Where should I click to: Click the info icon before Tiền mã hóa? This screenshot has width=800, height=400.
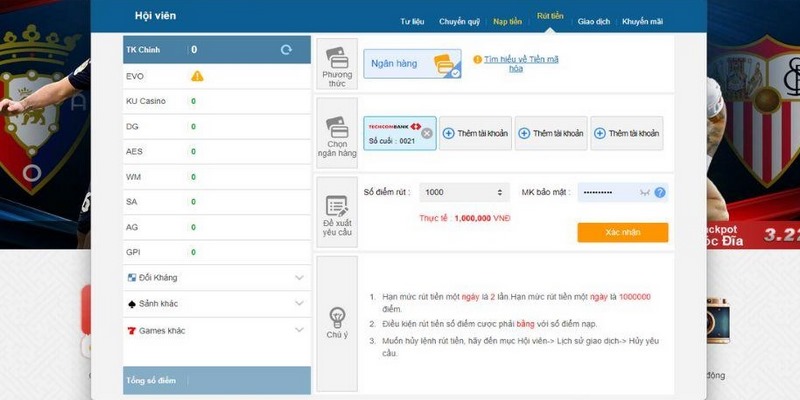[476, 60]
